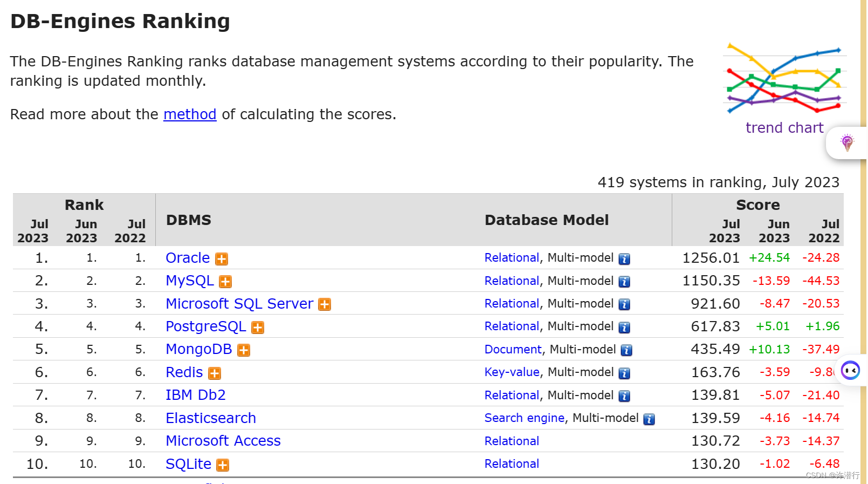Open the Microsoft Access link

(x=223, y=441)
